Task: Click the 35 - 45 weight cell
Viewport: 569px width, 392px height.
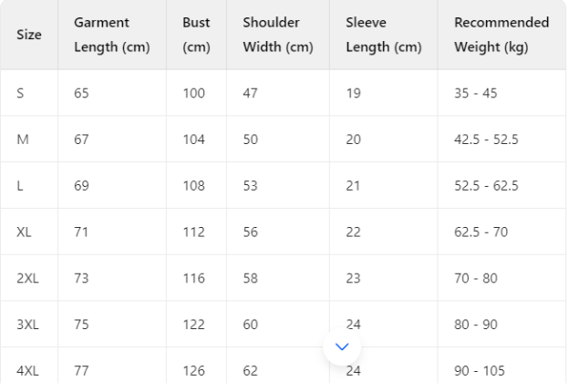Action: click(475, 93)
